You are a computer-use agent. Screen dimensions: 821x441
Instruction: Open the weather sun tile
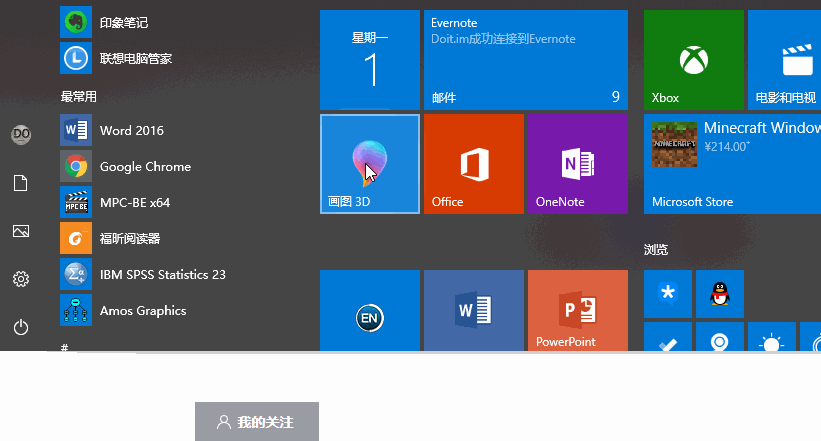(x=772, y=337)
